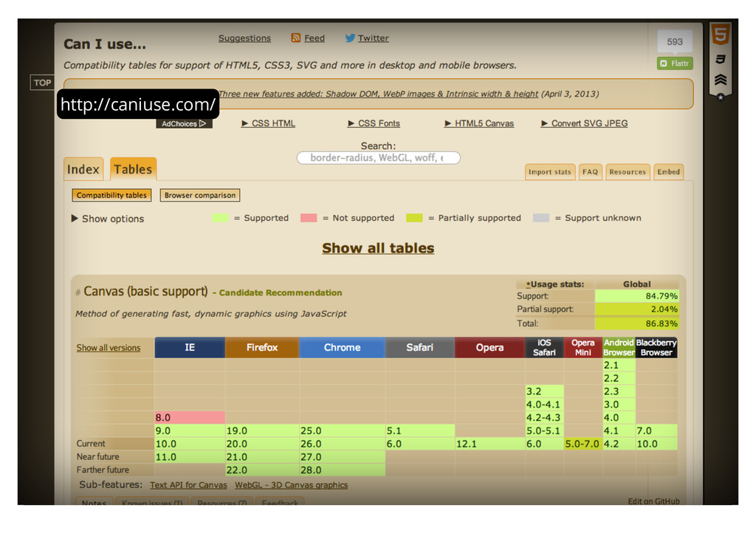Open the FAQ button
756x545 pixels.
tap(590, 172)
